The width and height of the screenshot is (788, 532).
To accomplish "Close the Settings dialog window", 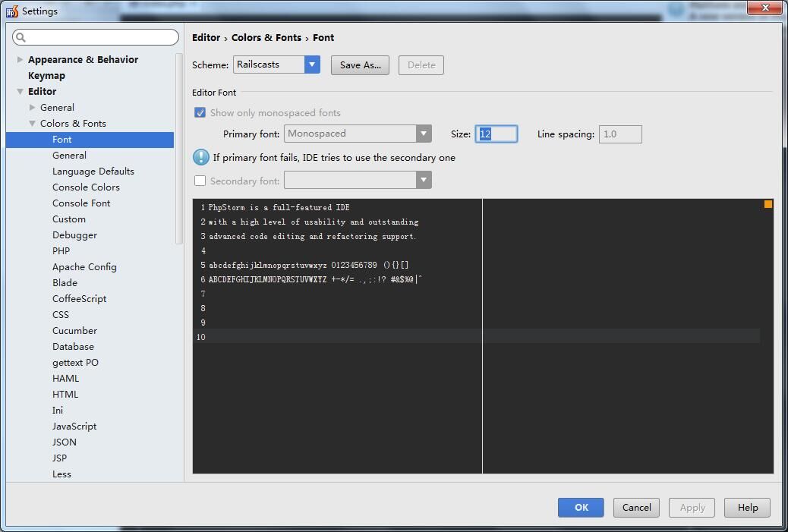I will 765,8.
